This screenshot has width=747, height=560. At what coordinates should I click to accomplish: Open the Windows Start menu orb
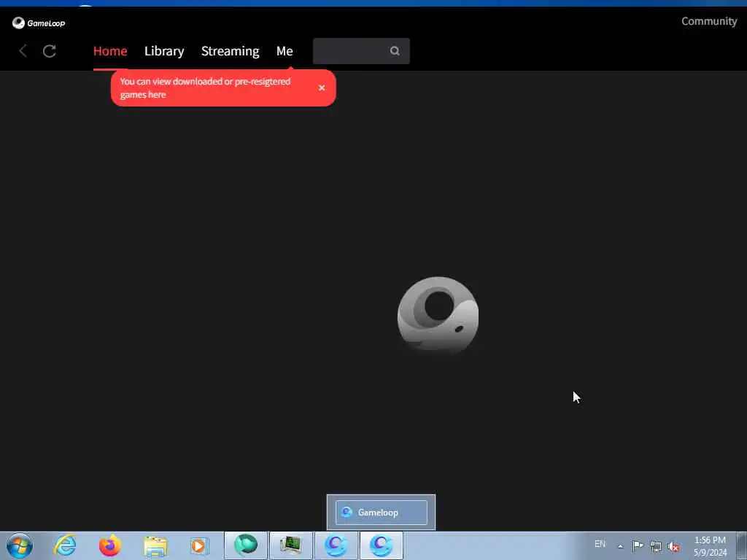(20, 545)
